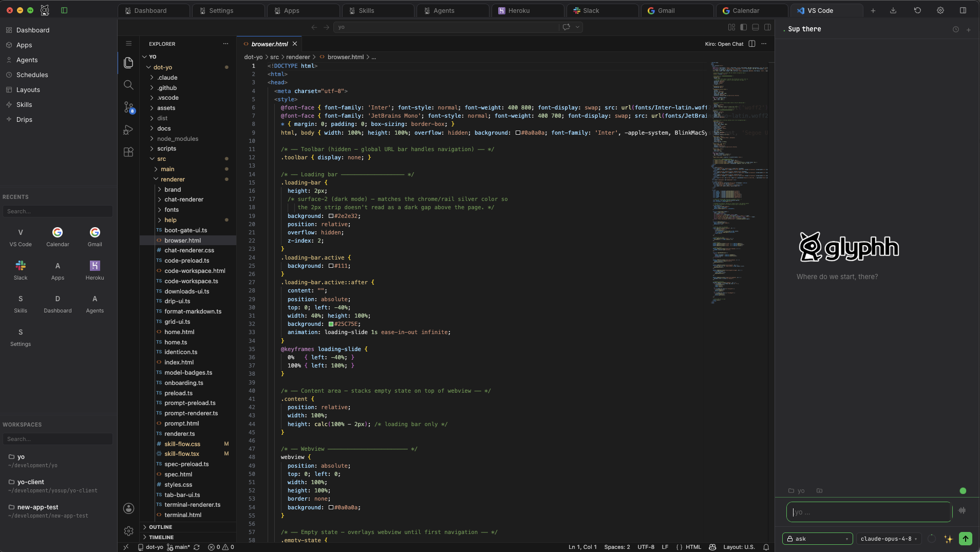Click Kiro: Open Chat button
This screenshot has width=980, height=552.
point(724,44)
